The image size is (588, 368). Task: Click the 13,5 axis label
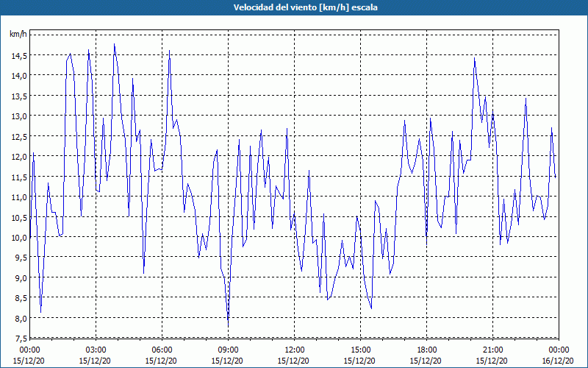coord(19,96)
